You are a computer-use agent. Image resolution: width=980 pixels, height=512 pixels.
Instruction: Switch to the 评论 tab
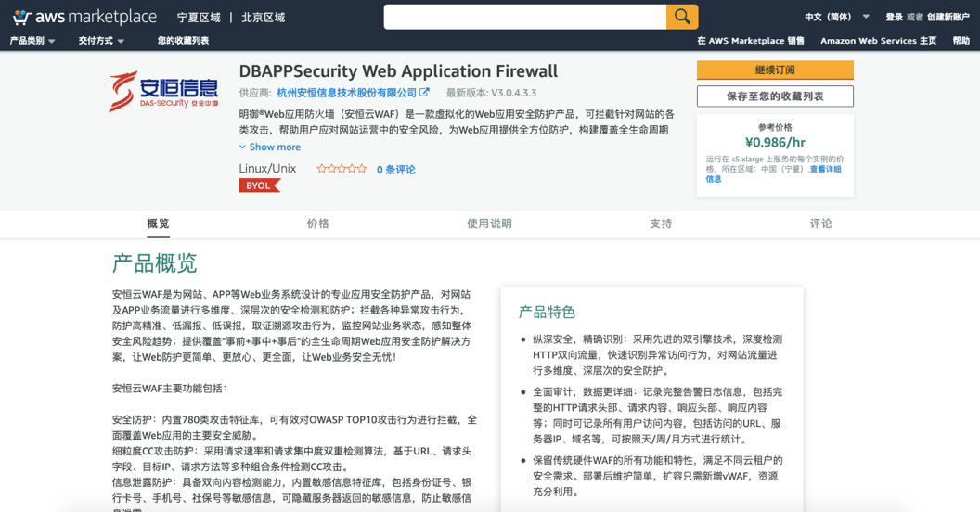tap(820, 224)
